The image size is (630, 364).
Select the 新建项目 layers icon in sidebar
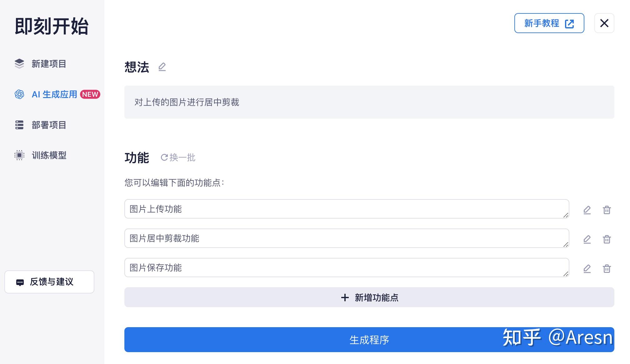click(20, 64)
